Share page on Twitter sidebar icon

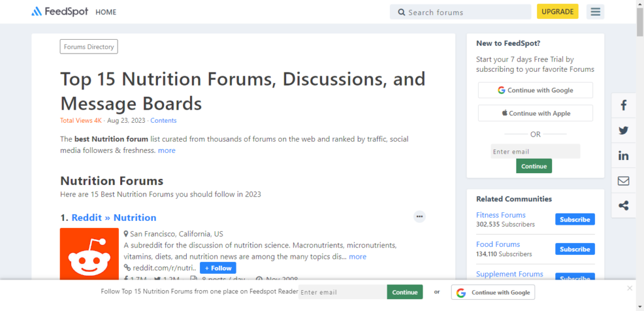coord(623,130)
